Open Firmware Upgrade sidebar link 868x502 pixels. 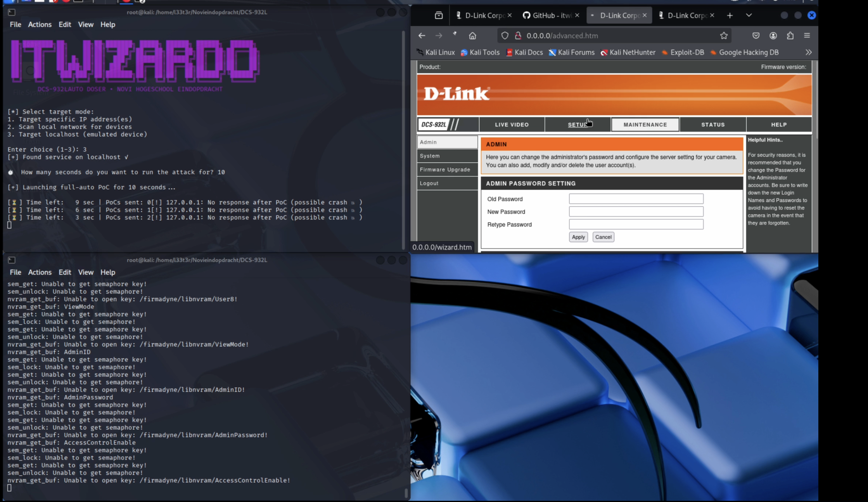click(x=445, y=170)
